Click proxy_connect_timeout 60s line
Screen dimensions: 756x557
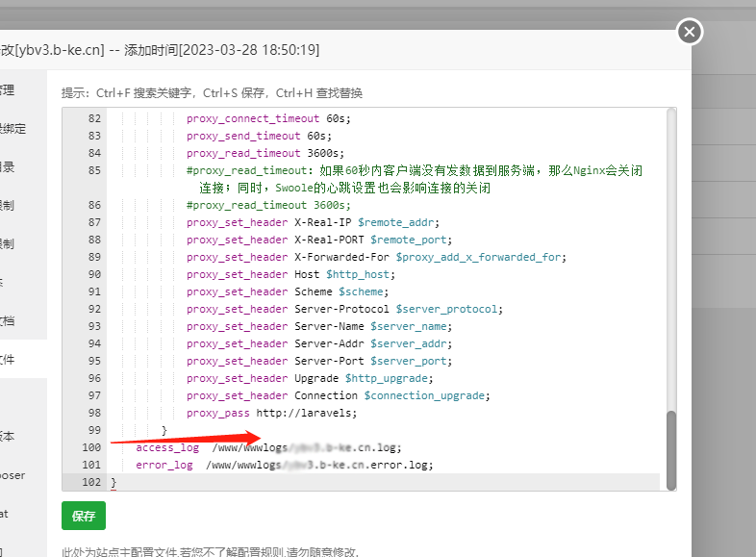point(268,118)
